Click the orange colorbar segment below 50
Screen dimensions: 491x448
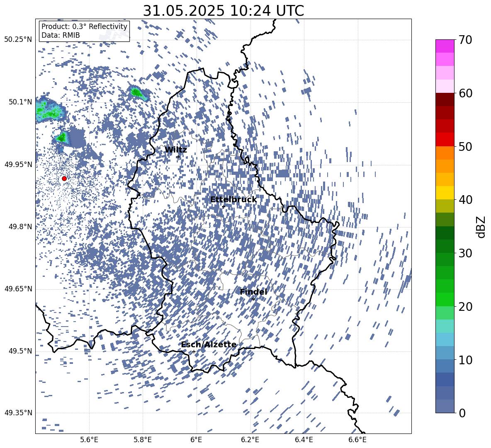445,153
